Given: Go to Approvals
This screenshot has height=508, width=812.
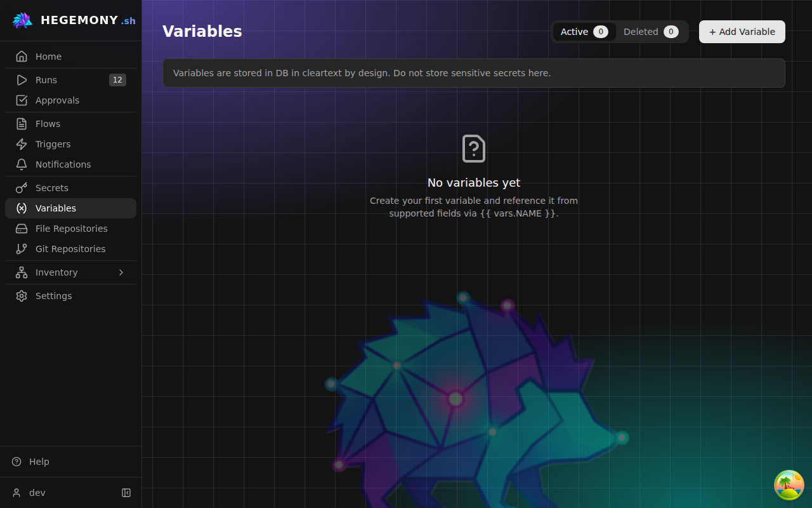Looking at the screenshot, I should (x=70, y=100).
